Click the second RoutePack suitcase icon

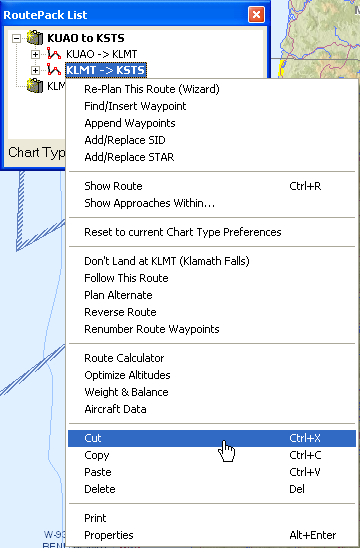tap(35, 86)
